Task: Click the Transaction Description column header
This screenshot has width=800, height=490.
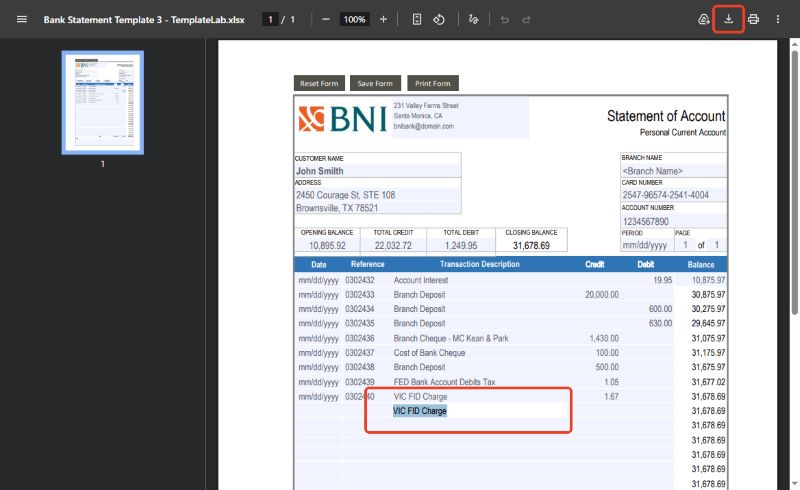Action: [x=480, y=264]
